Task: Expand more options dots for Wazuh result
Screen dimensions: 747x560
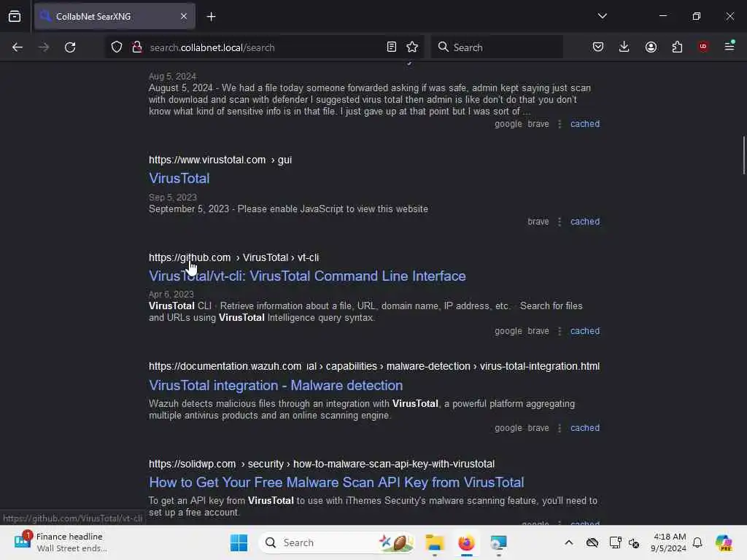Action: 560,428
